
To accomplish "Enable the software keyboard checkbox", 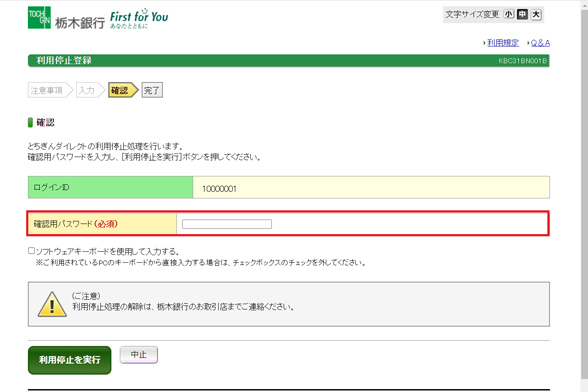I will [x=32, y=250].
